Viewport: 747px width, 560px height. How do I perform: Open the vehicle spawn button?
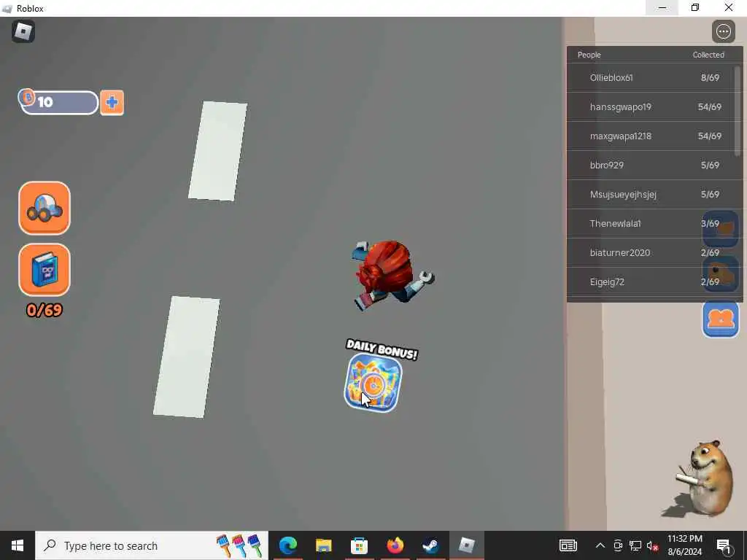pyautogui.click(x=44, y=208)
